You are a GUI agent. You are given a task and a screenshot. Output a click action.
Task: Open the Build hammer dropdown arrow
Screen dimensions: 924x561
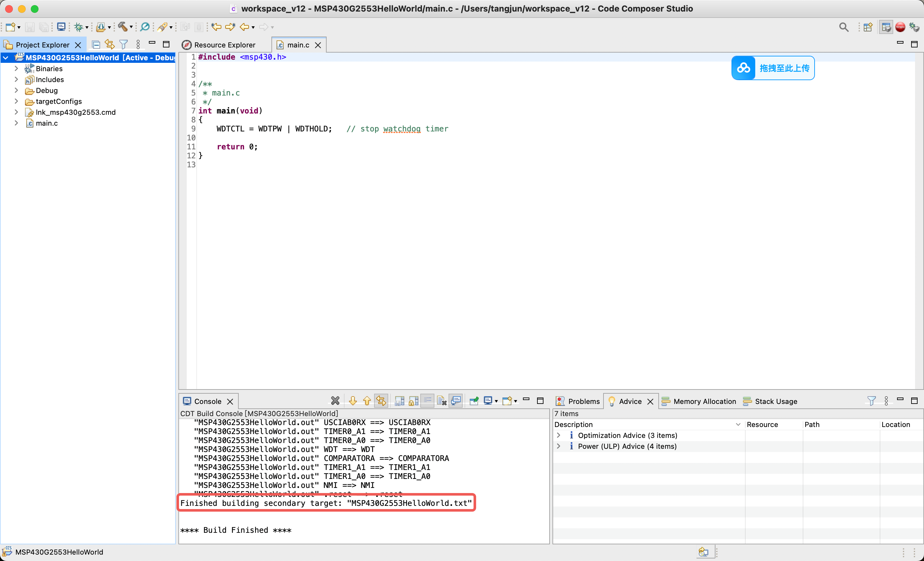(131, 27)
